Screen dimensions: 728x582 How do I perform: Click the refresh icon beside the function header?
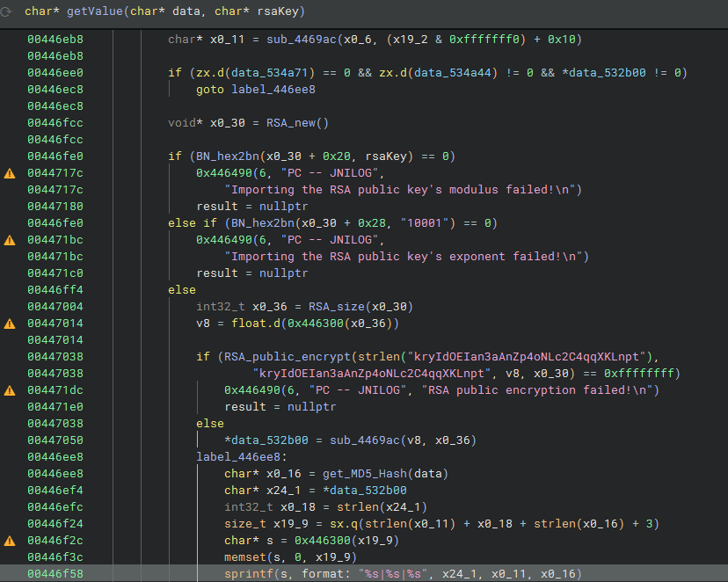pyautogui.click(x=8, y=10)
